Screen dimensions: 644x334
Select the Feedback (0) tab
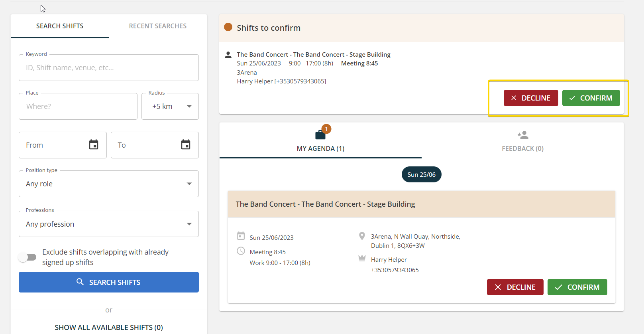point(522,148)
